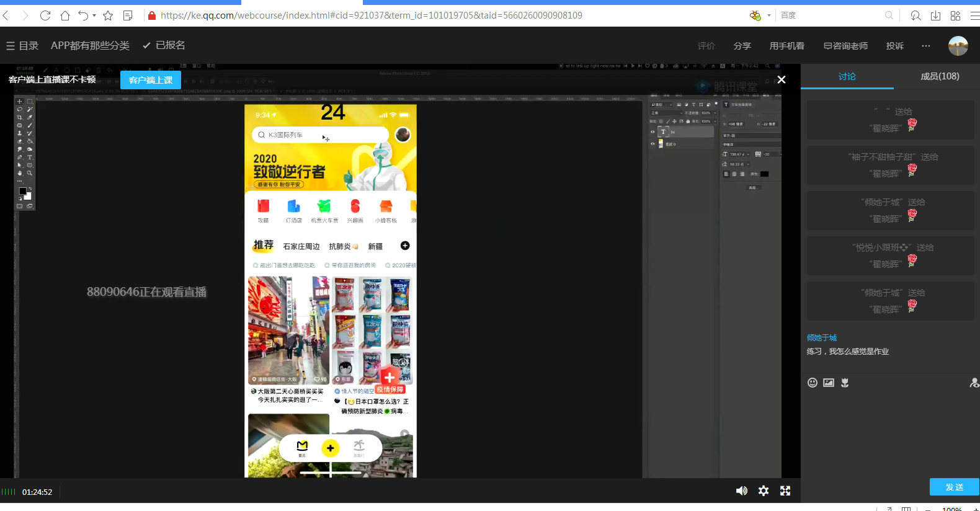Expand the undo history dropdown arrow
Image resolution: width=980 pixels, height=511 pixels.
click(94, 16)
